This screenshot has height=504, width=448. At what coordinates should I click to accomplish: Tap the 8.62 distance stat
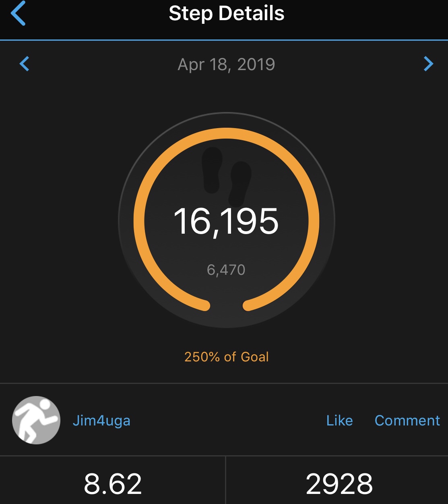[x=113, y=483]
